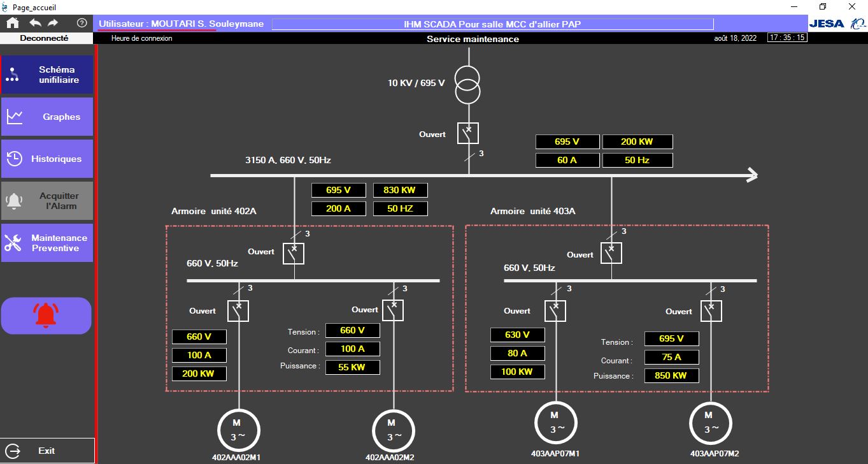Click the 200 A value for unit 402A

(x=339, y=208)
